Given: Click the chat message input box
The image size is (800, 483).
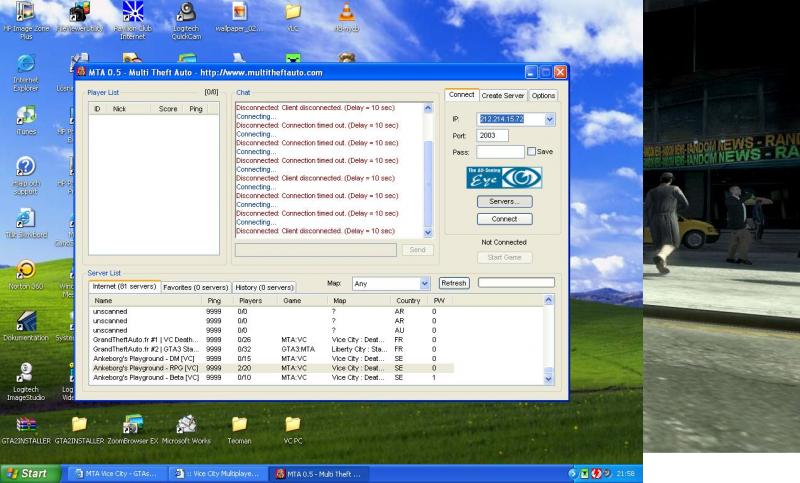Looking at the screenshot, I should (315, 250).
